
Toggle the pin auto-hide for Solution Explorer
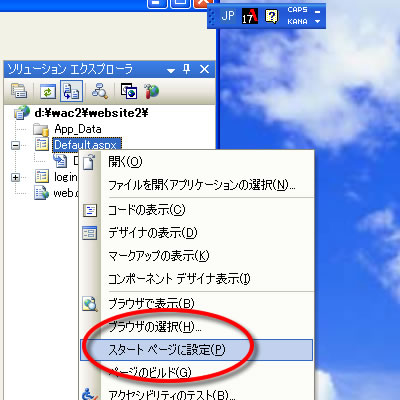click(x=187, y=69)
